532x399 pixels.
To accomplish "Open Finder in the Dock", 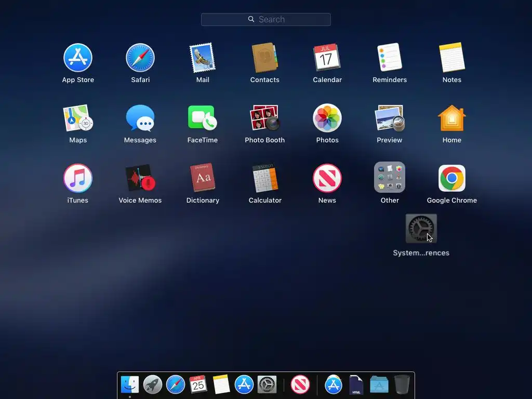I will point(129,385).
